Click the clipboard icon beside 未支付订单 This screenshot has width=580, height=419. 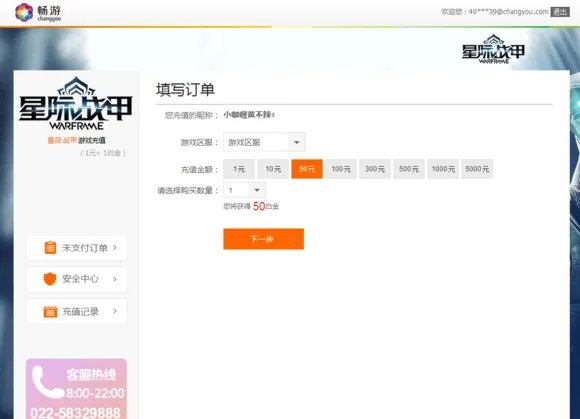click(50, 247)
